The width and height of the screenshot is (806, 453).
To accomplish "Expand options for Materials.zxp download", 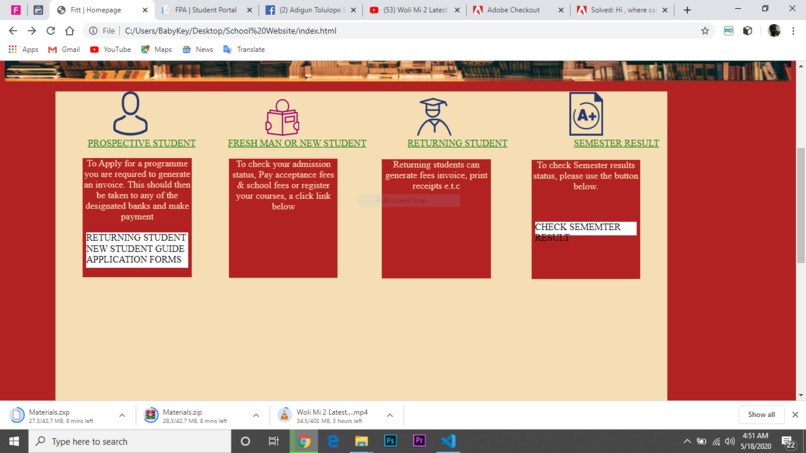I will pyautogui.click(x=122, y=415).
